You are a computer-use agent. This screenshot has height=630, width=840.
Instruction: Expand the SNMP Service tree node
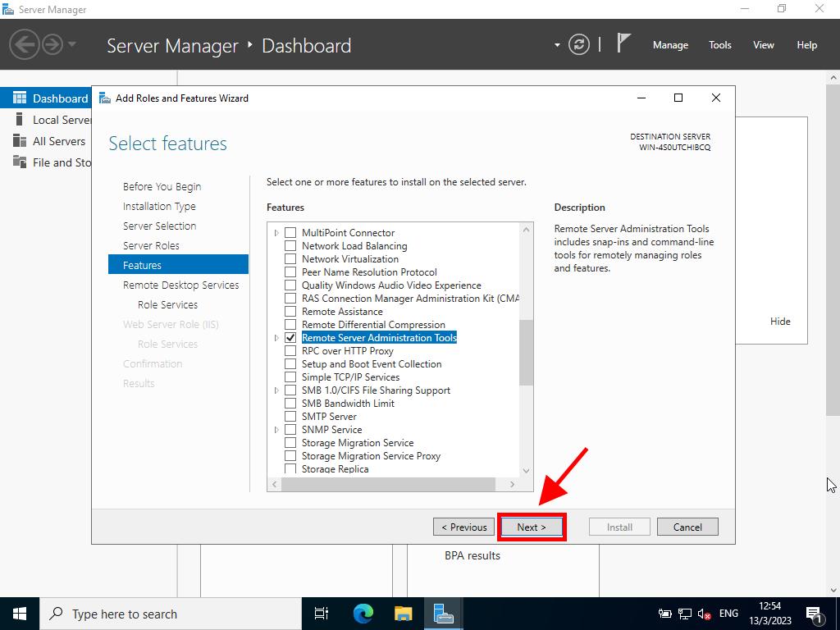tap(276, 430)
